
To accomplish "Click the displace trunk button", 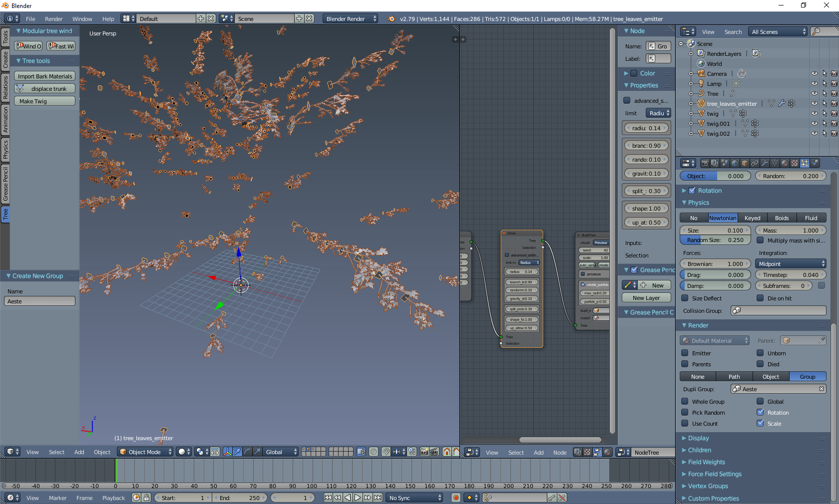I will (x=45, y=88).
